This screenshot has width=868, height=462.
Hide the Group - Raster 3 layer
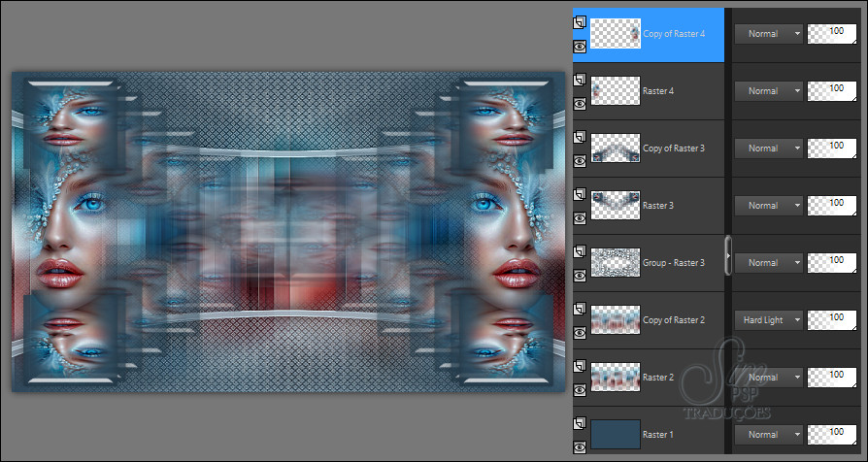(580, 275)
